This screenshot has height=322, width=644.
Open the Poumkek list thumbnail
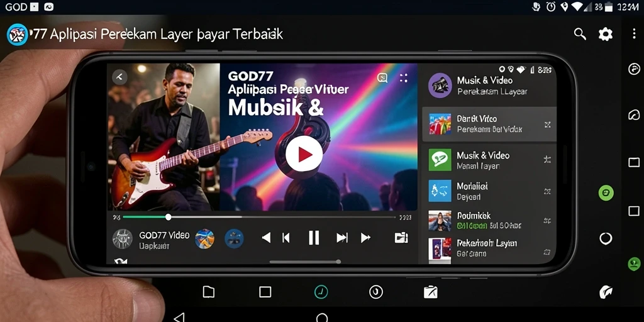pyautogui.click(x=440, y=221)
